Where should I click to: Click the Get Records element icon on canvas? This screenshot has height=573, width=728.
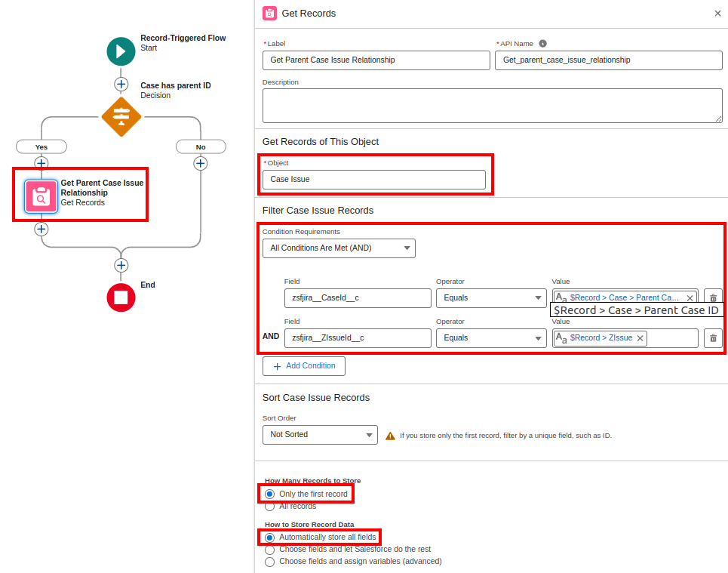[x=41, y=196]
